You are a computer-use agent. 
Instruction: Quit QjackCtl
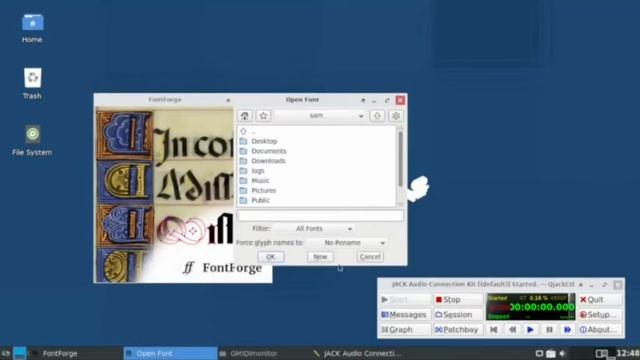tap(600, 300)
